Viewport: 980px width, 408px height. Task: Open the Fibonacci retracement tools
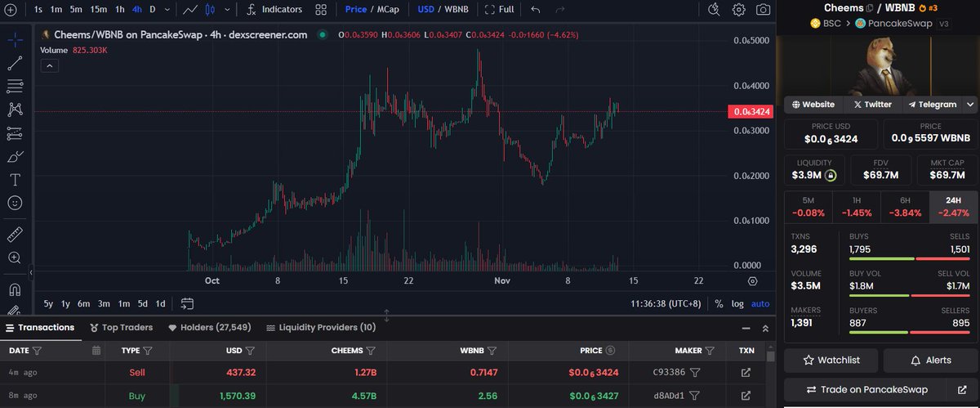coord(15,86)
